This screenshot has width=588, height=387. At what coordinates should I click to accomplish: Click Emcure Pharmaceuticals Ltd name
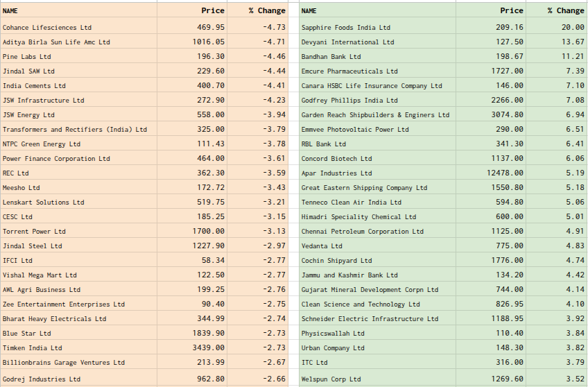(x=349, y=71)
